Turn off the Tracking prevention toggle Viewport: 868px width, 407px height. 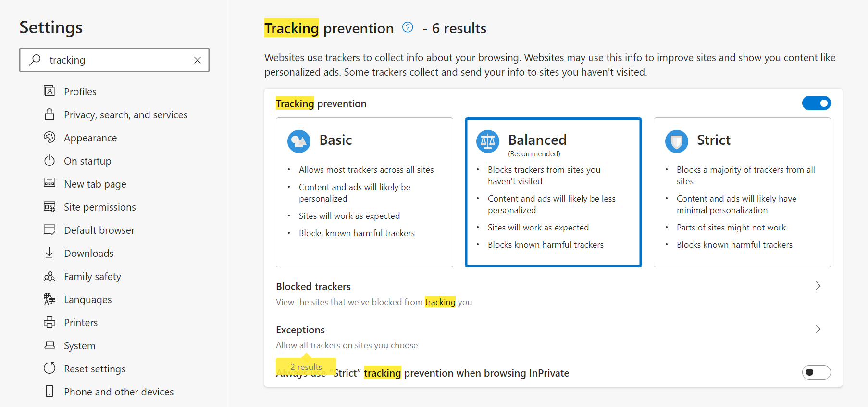coord(816,103)
